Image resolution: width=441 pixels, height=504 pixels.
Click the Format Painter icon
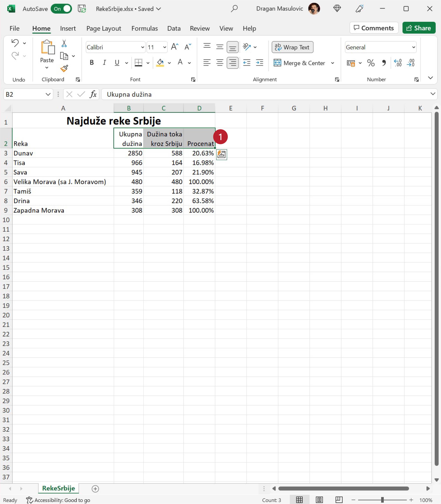pyautogui.click(x=64, y=68)
